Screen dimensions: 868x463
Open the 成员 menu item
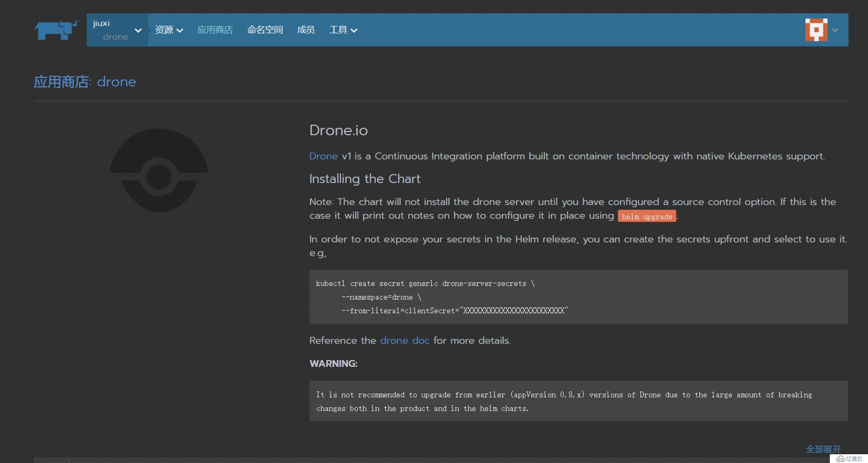306,30
